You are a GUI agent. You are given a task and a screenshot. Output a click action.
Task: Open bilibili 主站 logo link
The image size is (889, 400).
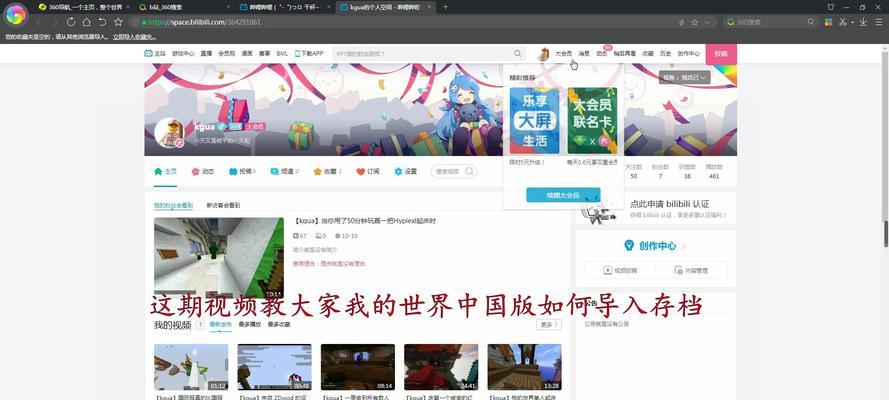(155, 53)
